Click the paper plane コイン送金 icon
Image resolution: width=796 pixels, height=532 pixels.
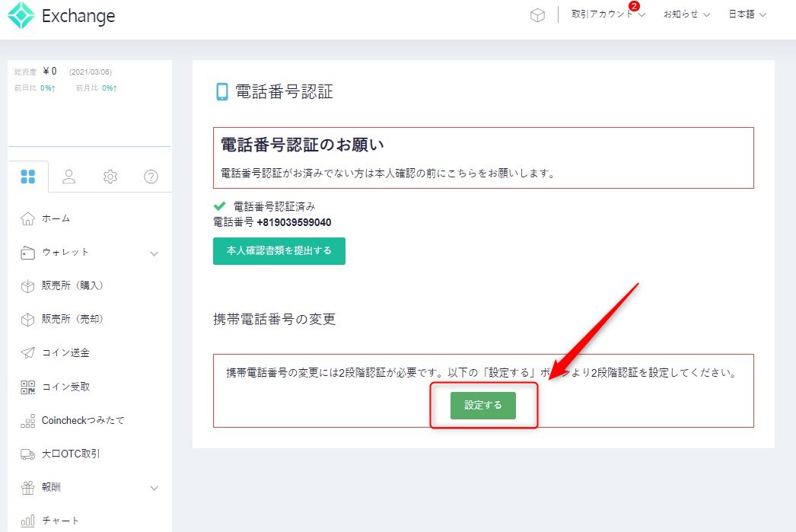pos(28,353)
